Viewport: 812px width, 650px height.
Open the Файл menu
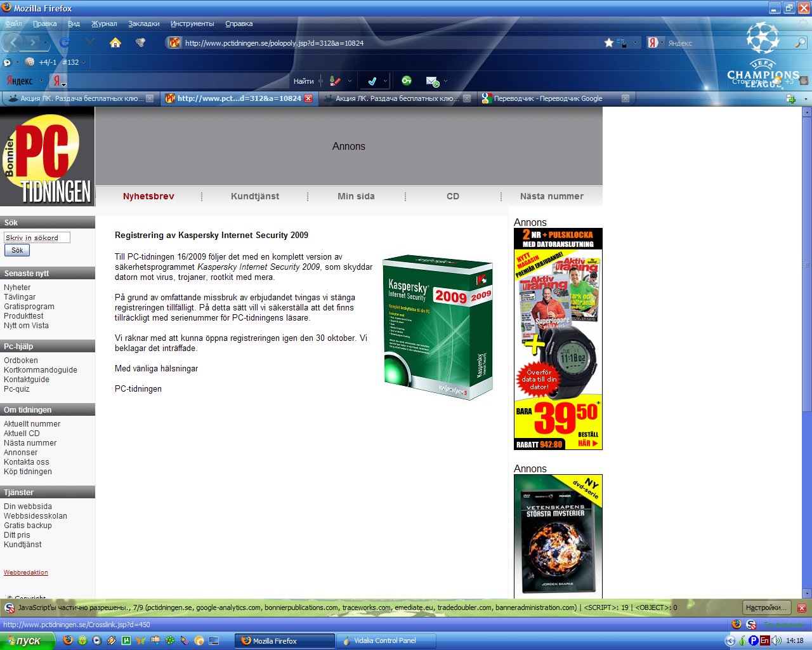click(x=13, y=23)
